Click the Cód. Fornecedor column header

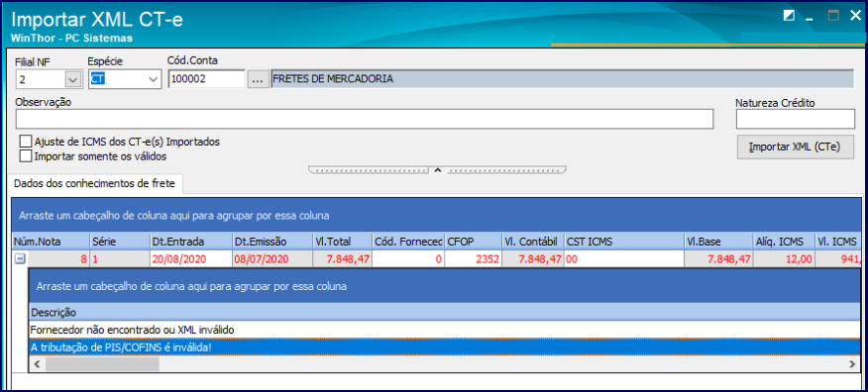(x=408, y=242)
